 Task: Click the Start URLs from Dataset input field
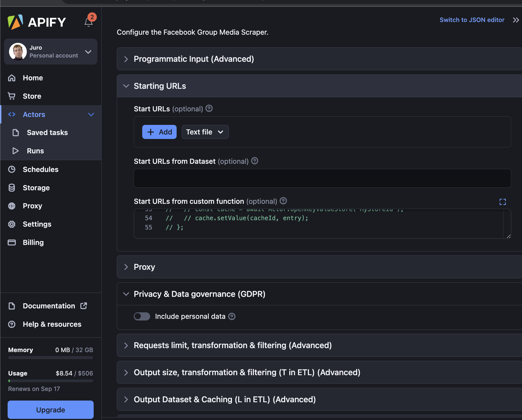tap(323, 178)
